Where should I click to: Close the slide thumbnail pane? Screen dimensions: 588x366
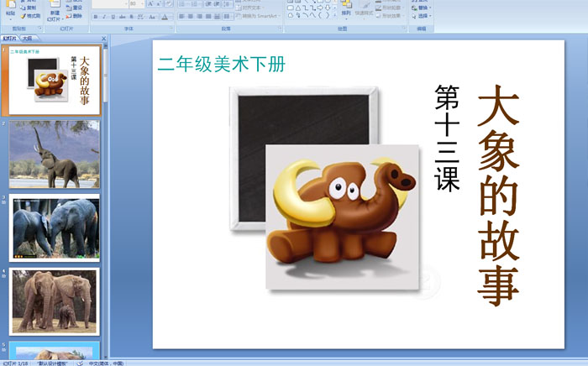104,39
